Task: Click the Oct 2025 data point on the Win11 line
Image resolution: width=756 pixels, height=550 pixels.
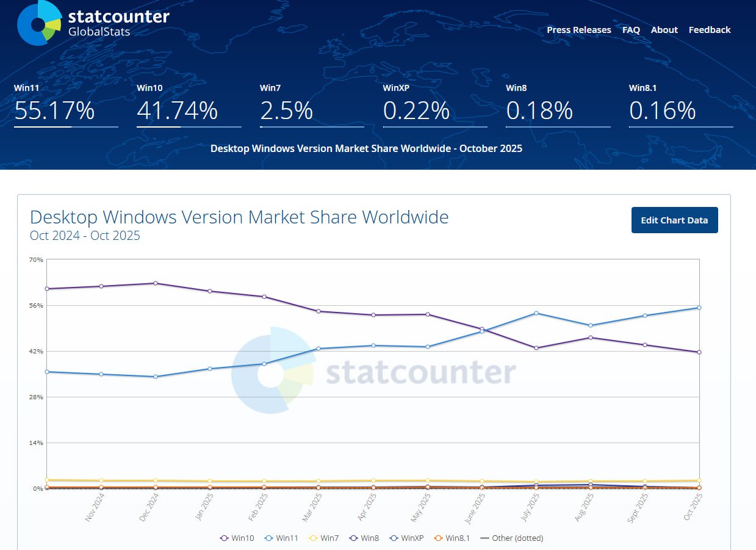Action: click(699, 308)
